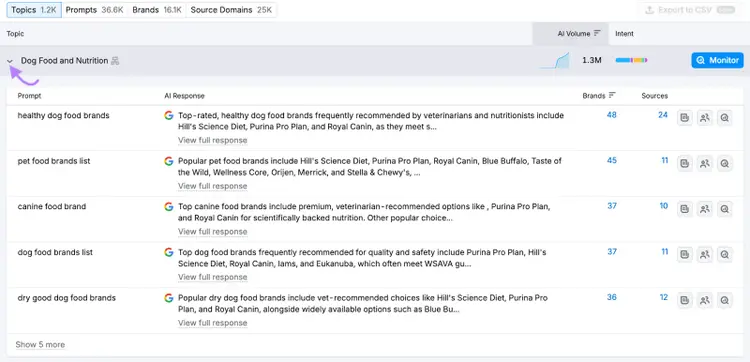The width and height of the screenshot is (750, 362).
Task: Click the magnifier icon in dry good dog food row
Action: click(725, 300)
